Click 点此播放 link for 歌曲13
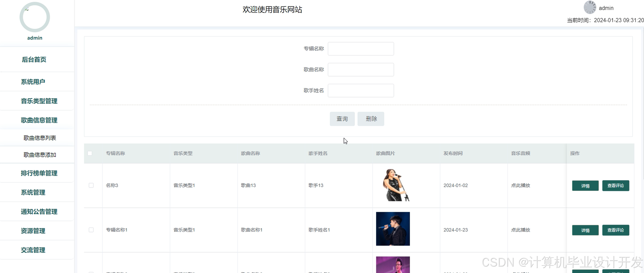This screenshot has height=273, width=644. (x=520, y=185)
